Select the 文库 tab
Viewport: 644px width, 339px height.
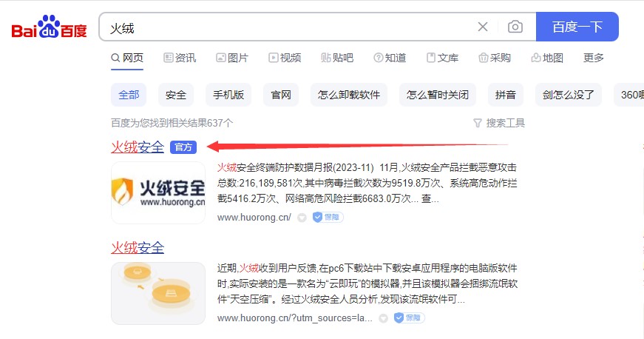[x=442, y=58]
